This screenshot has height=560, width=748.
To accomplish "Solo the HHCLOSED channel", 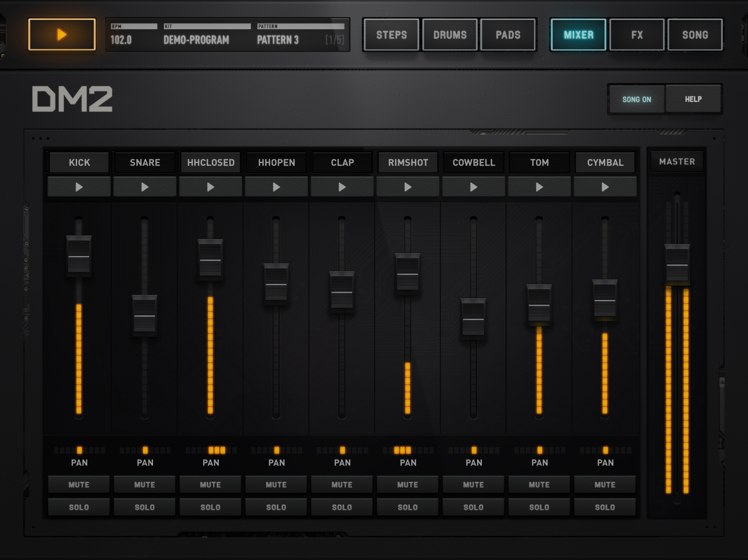I will click(210, 507).
